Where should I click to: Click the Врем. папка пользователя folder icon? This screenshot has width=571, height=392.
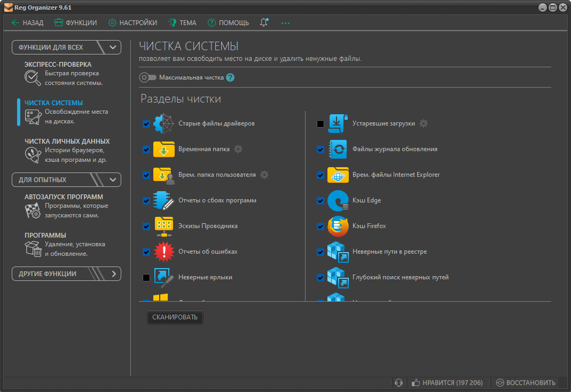pos(164,175)
